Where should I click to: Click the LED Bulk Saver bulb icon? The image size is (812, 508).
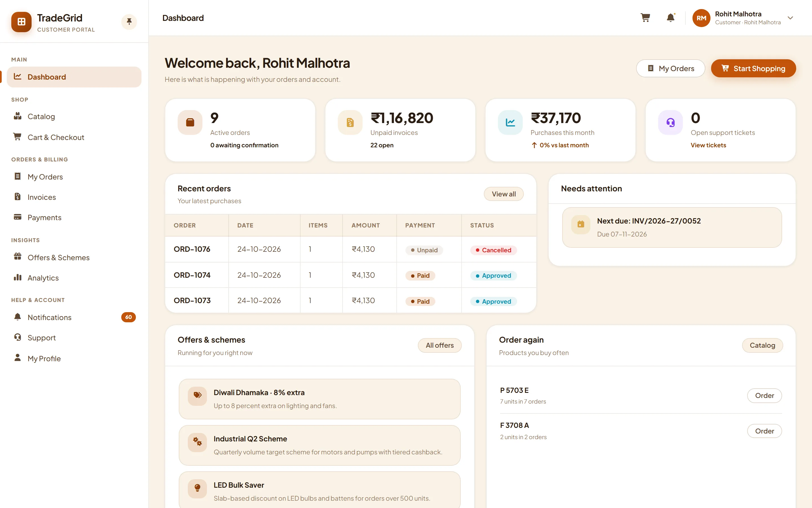(197, 489)
